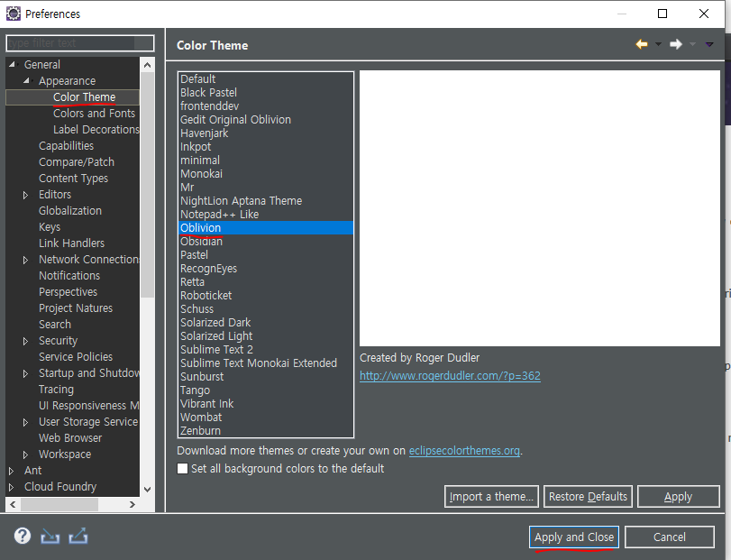Select the Havenjark theme
Screen dimensions: 731x560
(x=266, y=133)
